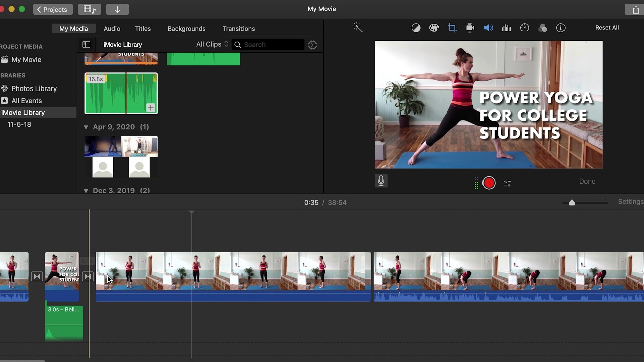The image size is (644, 362).
Task: Open the speed adjustment tool
Action: [524, 28]
